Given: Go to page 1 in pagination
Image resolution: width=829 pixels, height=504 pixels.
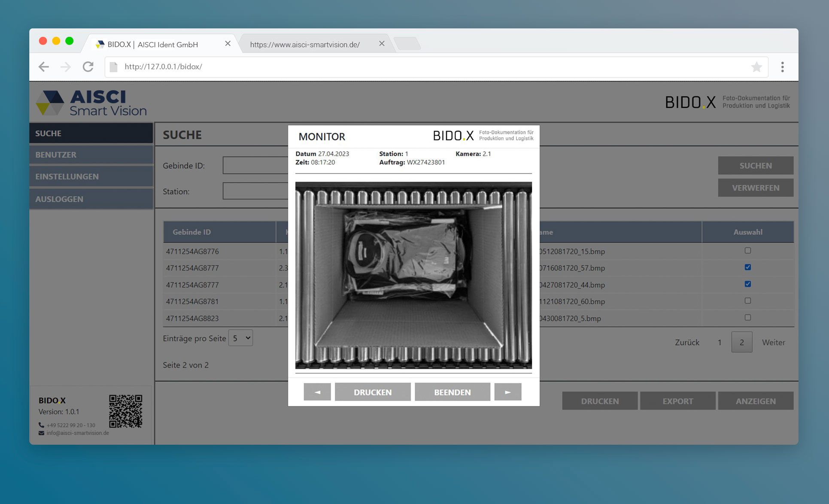Looking at the screenshot, I should pos(720,342).
